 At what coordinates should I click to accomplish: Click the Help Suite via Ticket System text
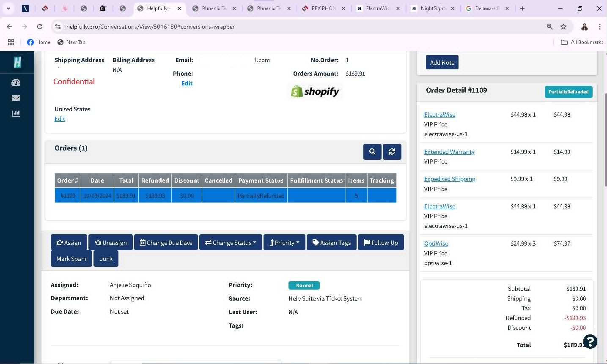pyautogui.click(x=325, y=298)
